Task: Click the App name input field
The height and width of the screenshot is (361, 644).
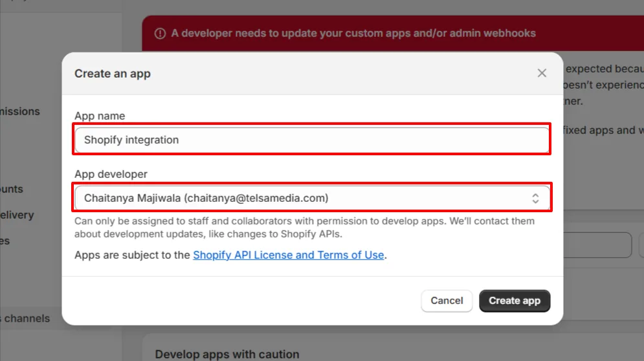Action: click(312, 140)
